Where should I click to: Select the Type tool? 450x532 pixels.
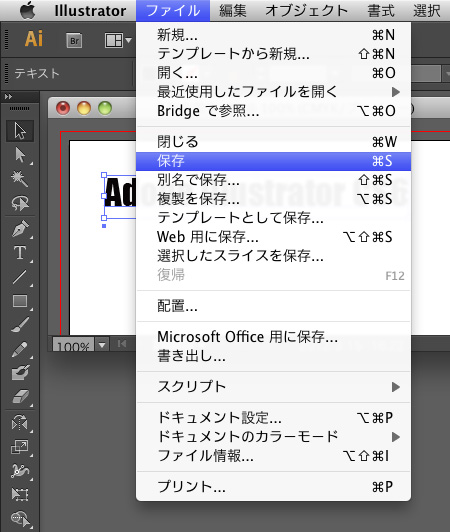pos(20,253)
